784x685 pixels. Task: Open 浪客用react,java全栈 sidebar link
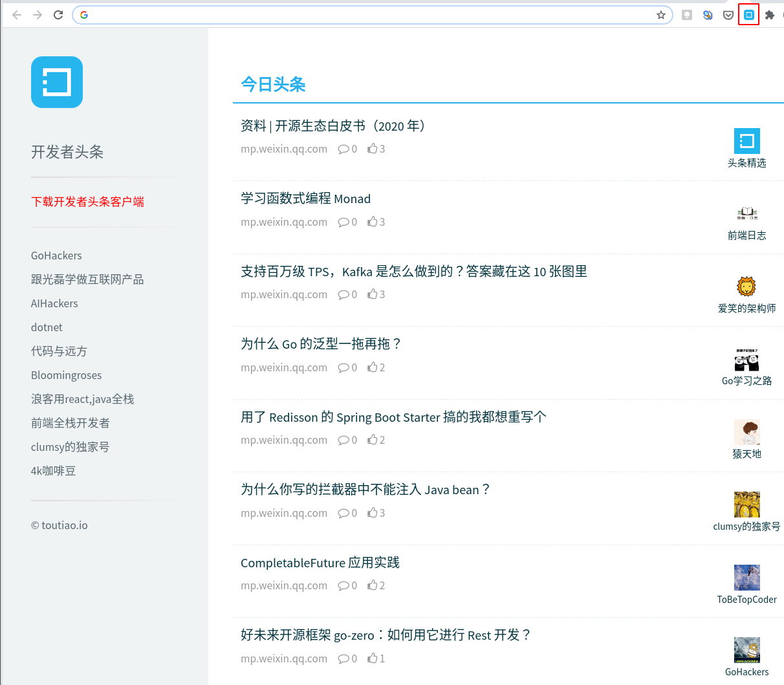pos(82,399)
